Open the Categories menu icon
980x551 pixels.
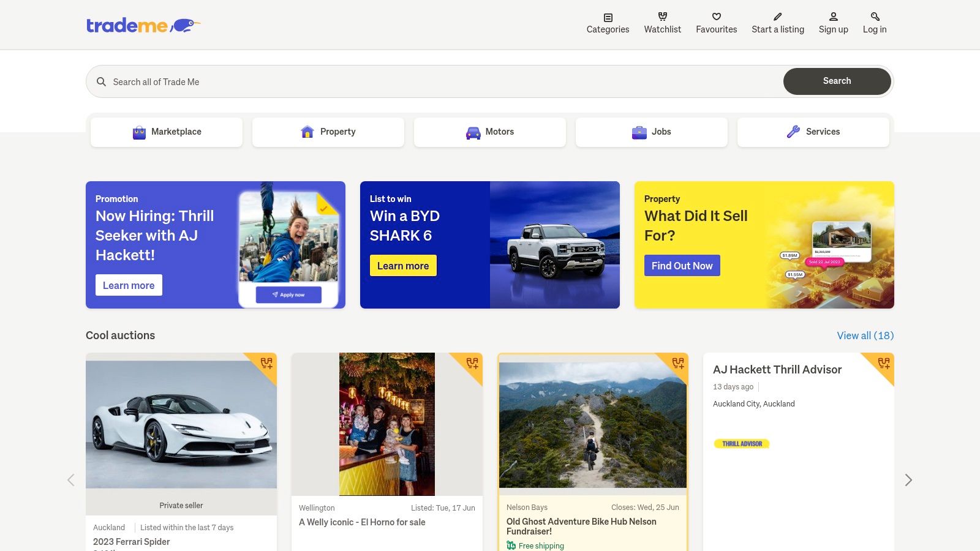point(608,17)
